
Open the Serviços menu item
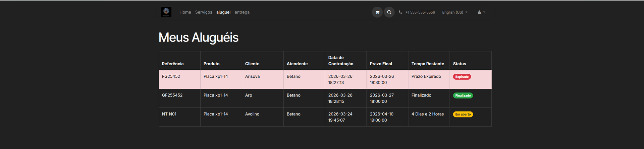click(204, 12)
